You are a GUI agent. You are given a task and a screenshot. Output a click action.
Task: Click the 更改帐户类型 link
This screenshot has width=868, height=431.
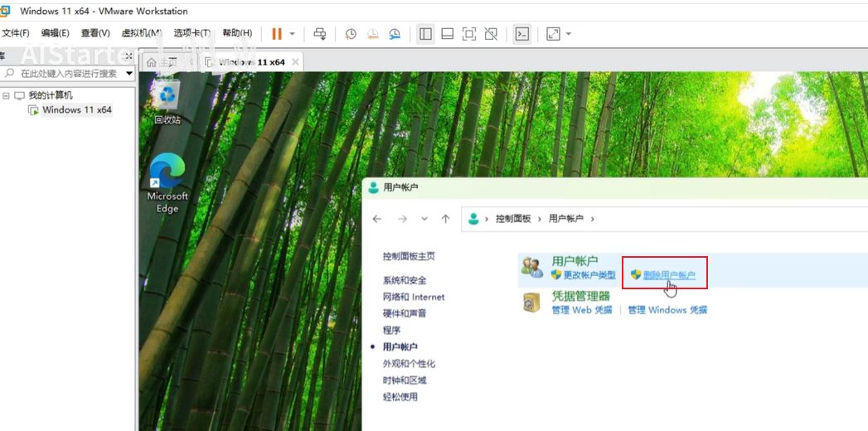pos(589,275)
